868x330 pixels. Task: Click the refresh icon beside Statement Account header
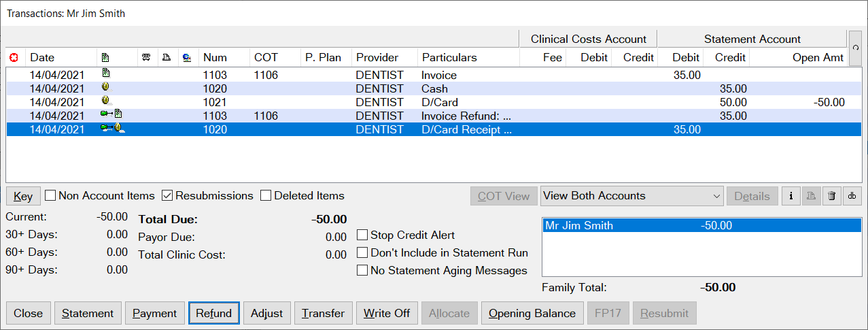pyautogui.click(x=855, y=48)
